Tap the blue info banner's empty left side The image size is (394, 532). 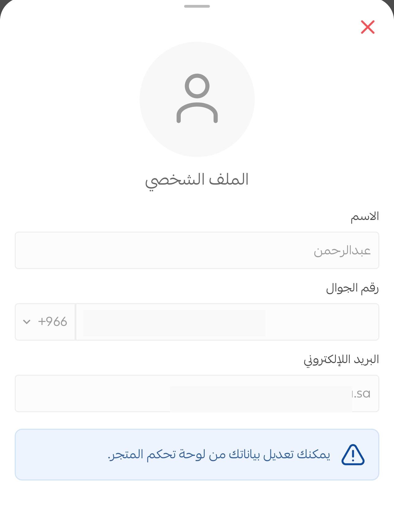(61, 455)
